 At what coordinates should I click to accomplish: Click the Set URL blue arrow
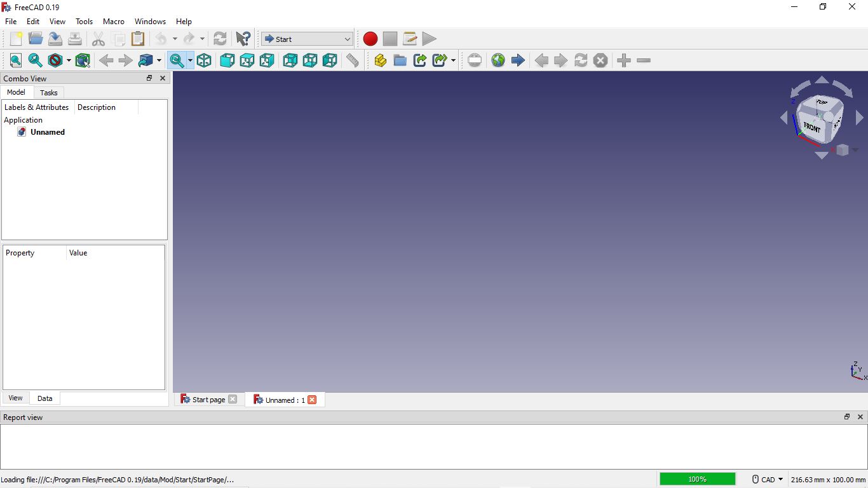click(518, 60)
